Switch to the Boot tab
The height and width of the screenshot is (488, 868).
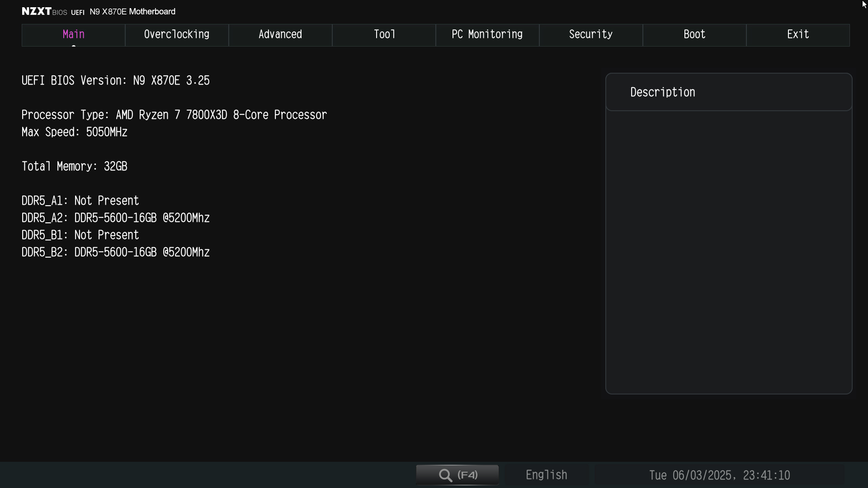pos(694,35)
